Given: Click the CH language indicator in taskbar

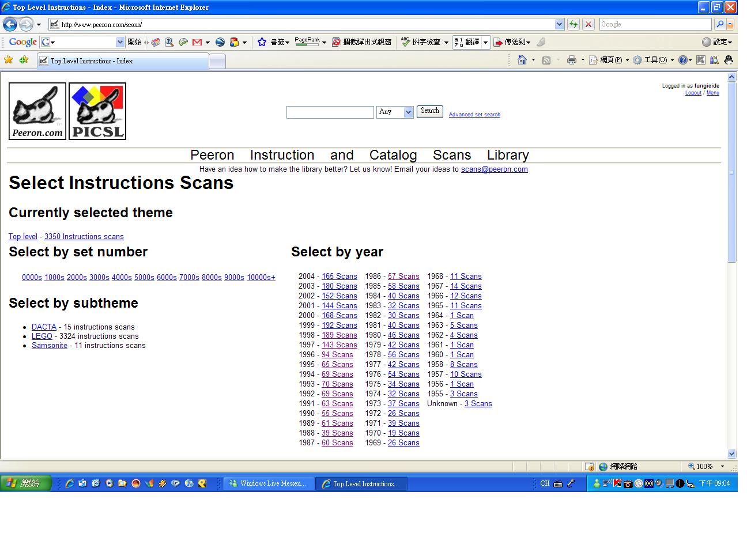Looking at the screenshot, I should click(545, 483).
